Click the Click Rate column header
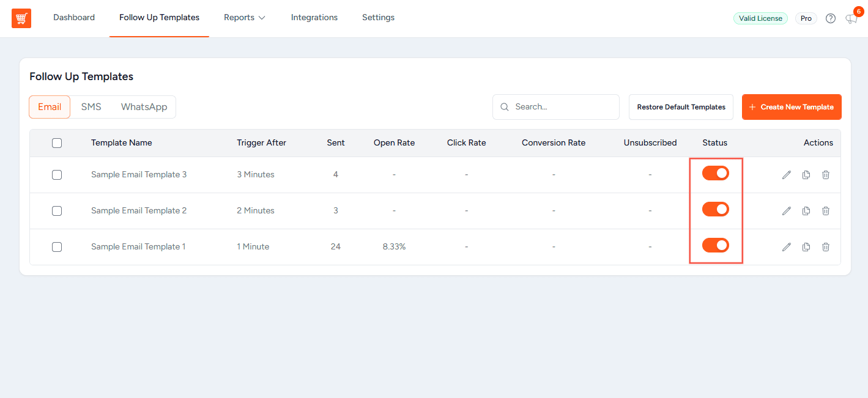This screenshot has width=868, height=398. [467, 143]
